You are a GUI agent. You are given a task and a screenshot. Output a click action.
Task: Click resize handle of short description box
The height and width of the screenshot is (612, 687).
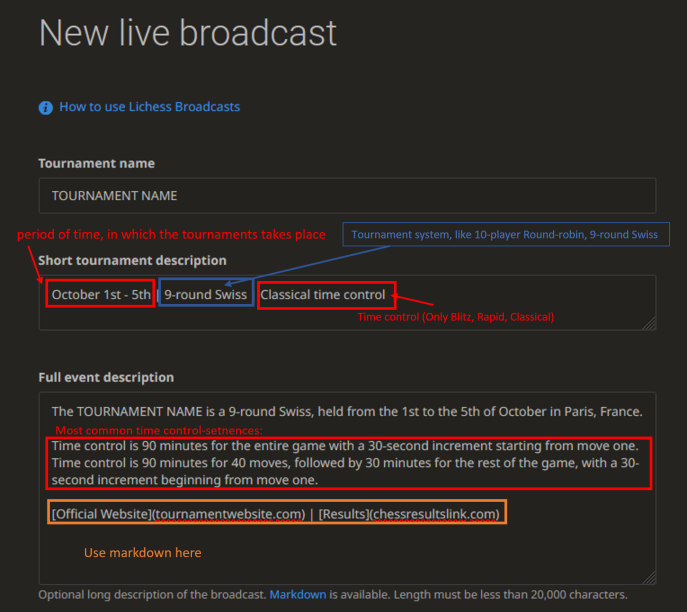coord(649,323)
